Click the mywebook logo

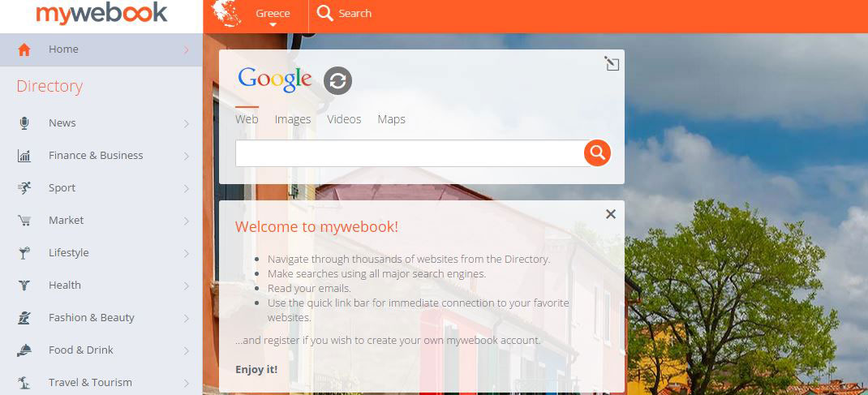101,13
